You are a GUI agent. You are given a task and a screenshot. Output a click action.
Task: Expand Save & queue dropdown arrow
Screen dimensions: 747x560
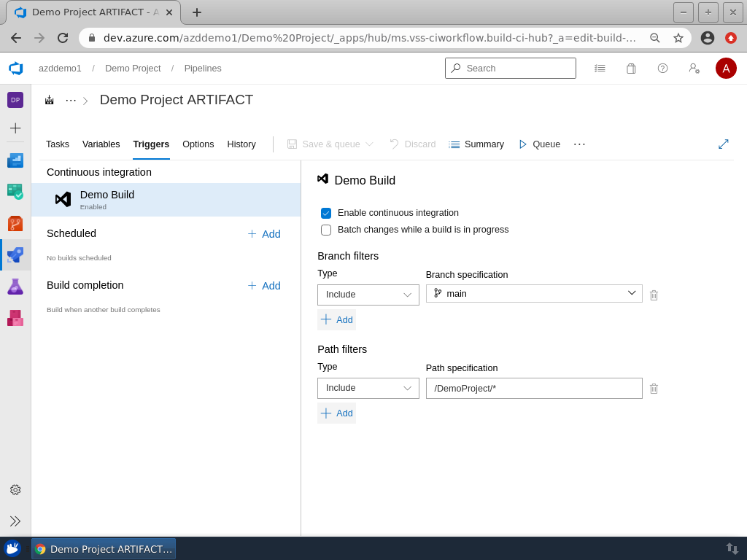pyautogui.click(x=369, y=144)
